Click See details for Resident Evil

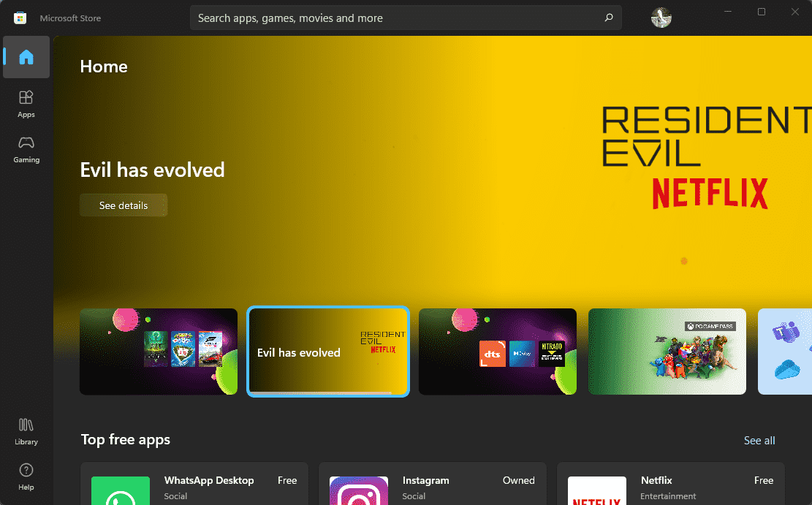click(x=124, y=205)
